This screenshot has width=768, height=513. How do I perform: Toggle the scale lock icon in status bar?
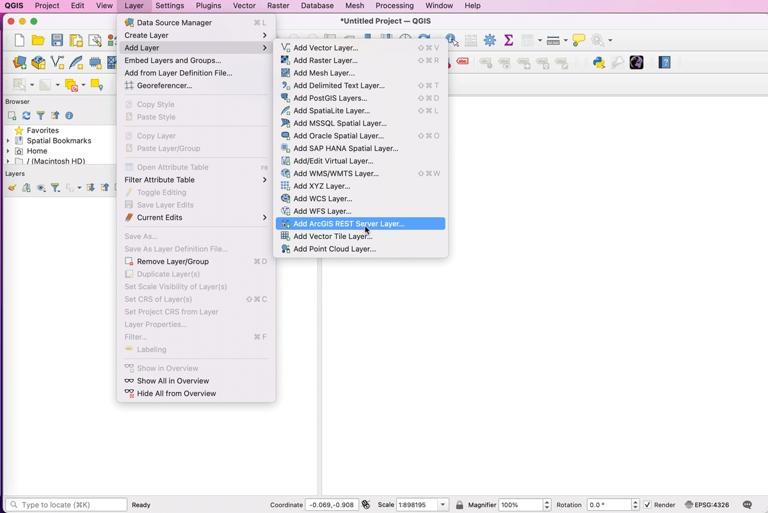(x=459, y=505)
